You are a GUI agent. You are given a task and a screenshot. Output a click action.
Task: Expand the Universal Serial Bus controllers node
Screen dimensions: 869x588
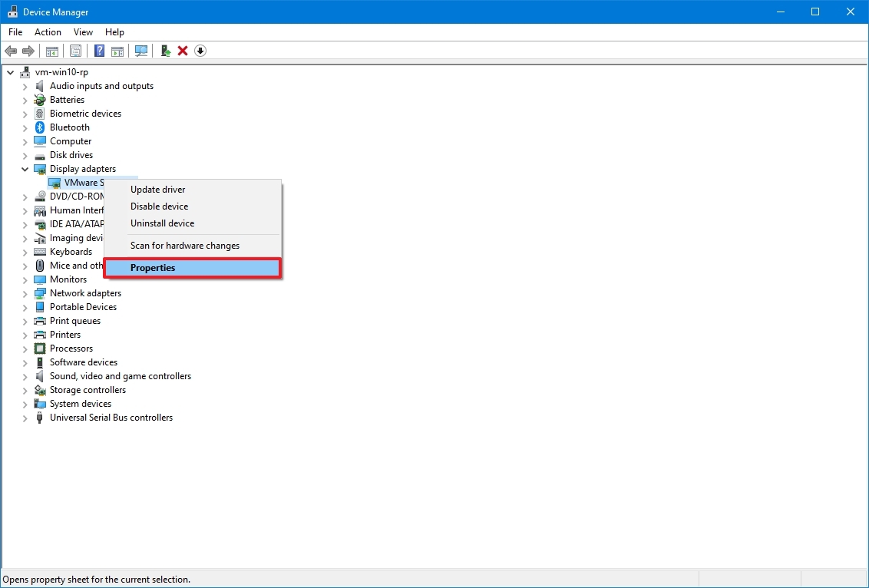pos(24,417)
